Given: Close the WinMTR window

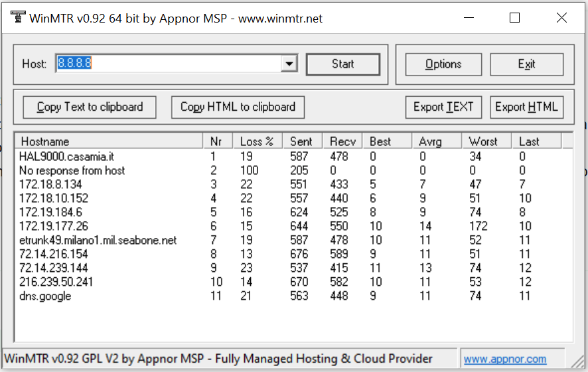Looking at the screenshot, I should pos(561,18).
